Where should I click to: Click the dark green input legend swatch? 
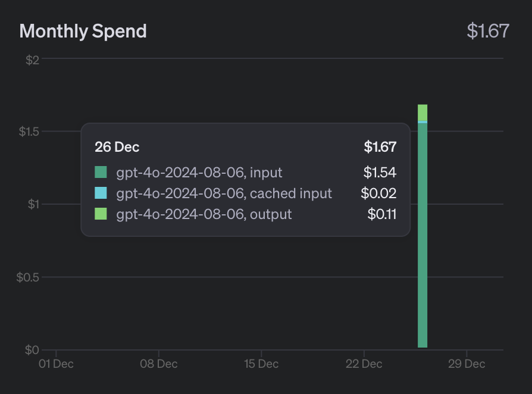tap(101, 172)
